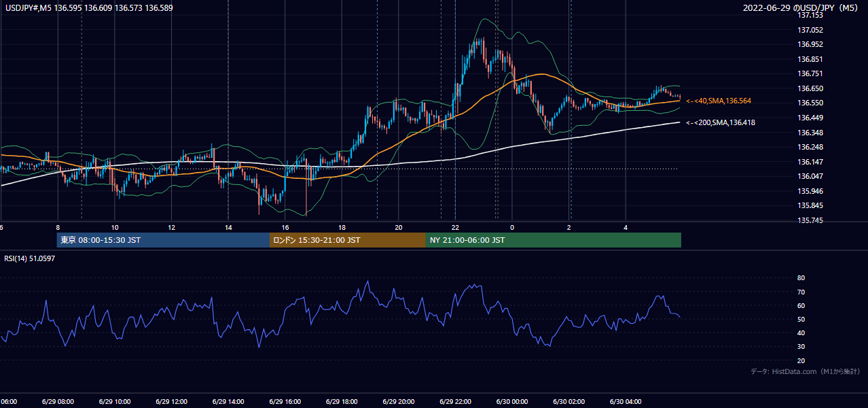Viewport: 868px width, 408px height.
Task: Click RSI scale value 60
Action: click(x=801, y=305)
